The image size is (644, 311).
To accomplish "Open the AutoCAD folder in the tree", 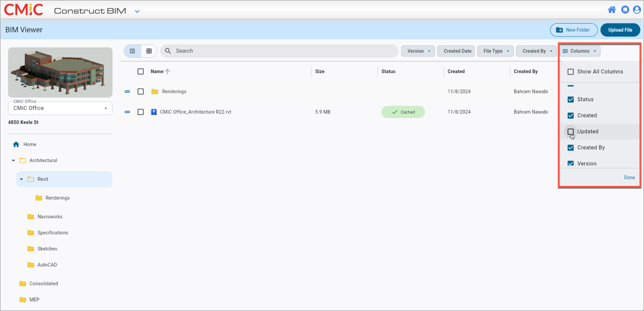I will pyautogui.click(x=47, y=265).
